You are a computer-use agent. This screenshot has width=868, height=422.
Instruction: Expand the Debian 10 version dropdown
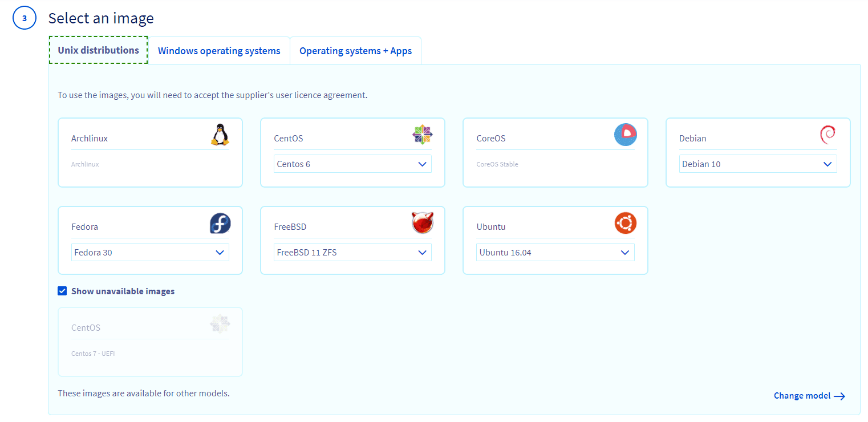click(x=757, y=164)
